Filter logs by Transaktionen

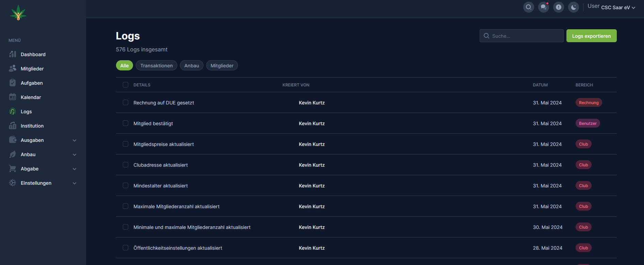click(x=156, y=66)
